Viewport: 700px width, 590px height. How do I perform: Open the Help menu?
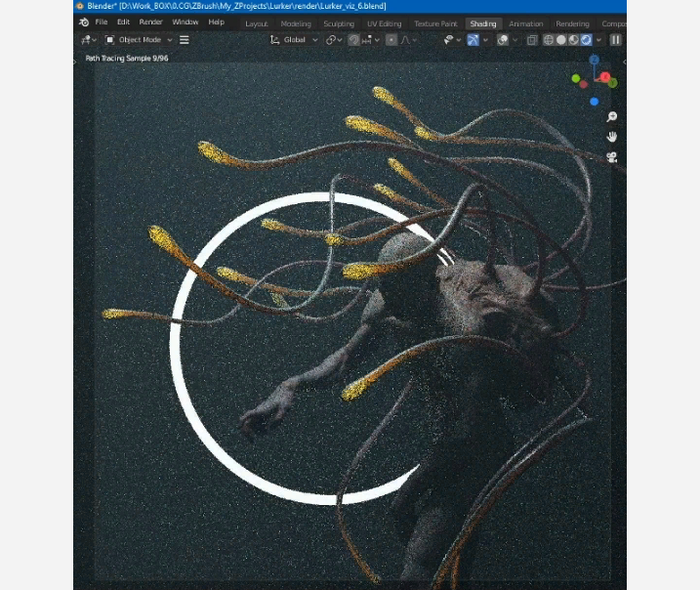216,22
